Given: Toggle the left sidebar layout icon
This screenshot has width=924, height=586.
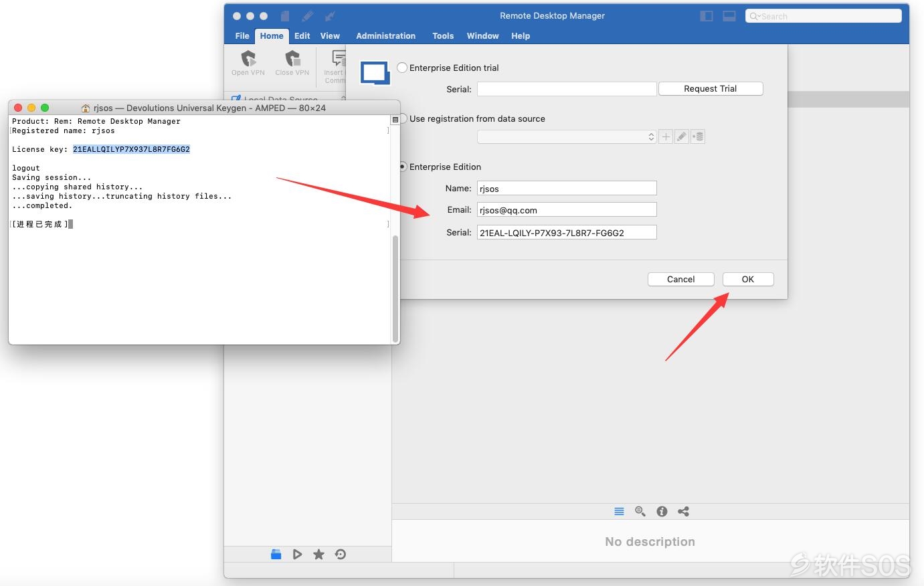Looking at the screenshot, I should tap(707, 16).
